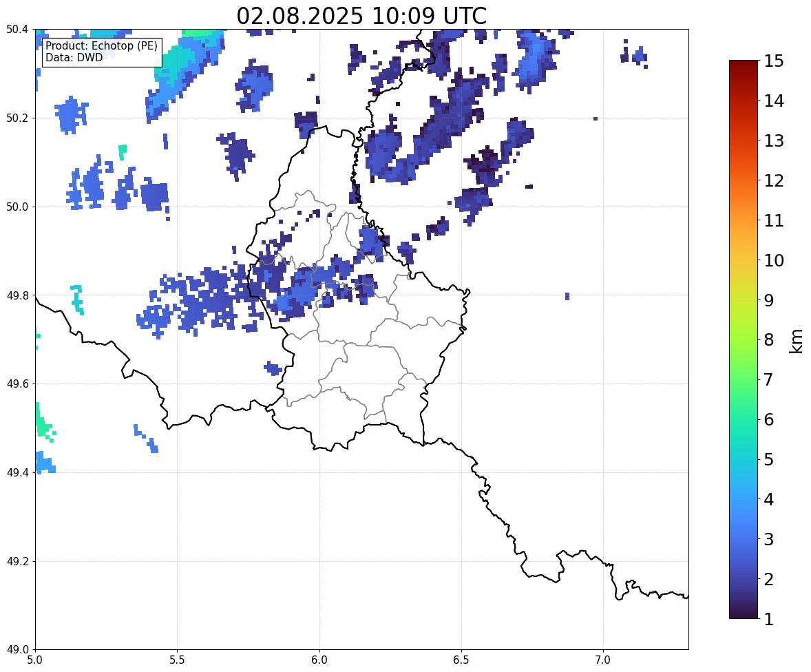Click the longitude axis label 7.0
The image size is (811, 672).
603,660
